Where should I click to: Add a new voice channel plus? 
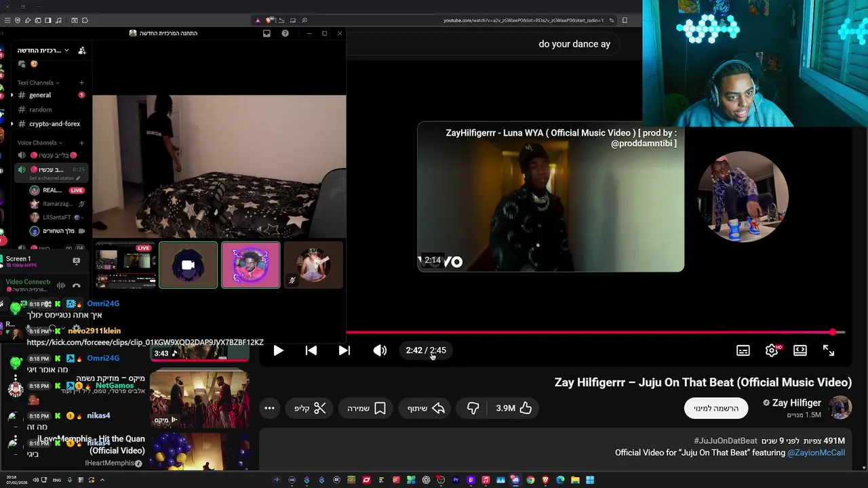point(81,142)
